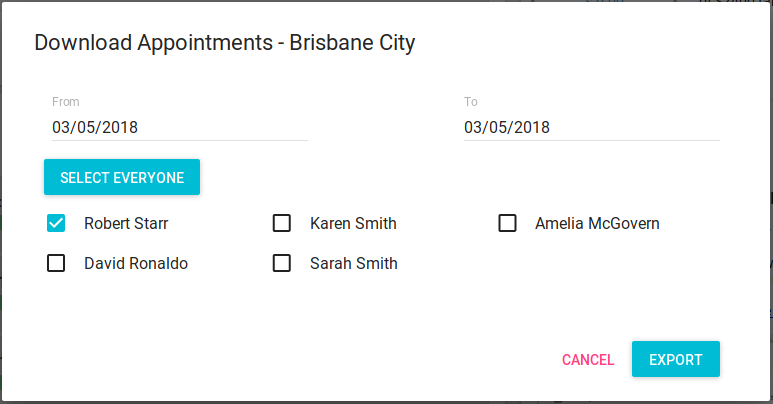773x404 pixels.
Task: Click the From date field
Action: click(x=180, y=128)
